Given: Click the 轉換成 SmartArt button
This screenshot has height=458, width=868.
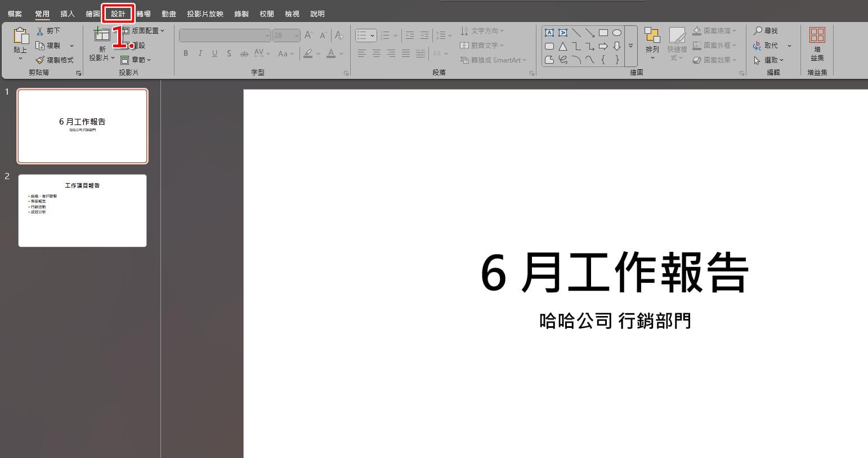Looking at the screenshot, I should (x=493, y=60).
